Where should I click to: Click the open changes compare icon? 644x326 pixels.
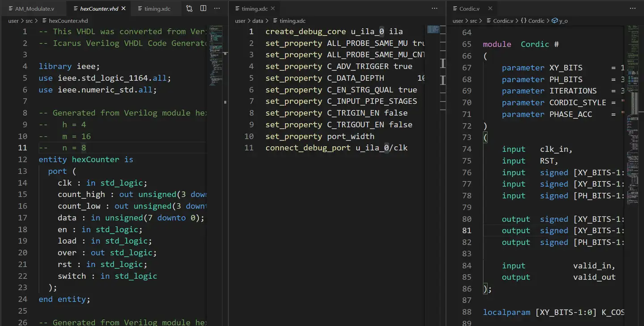pyautogui.click(x=189, y=8)
